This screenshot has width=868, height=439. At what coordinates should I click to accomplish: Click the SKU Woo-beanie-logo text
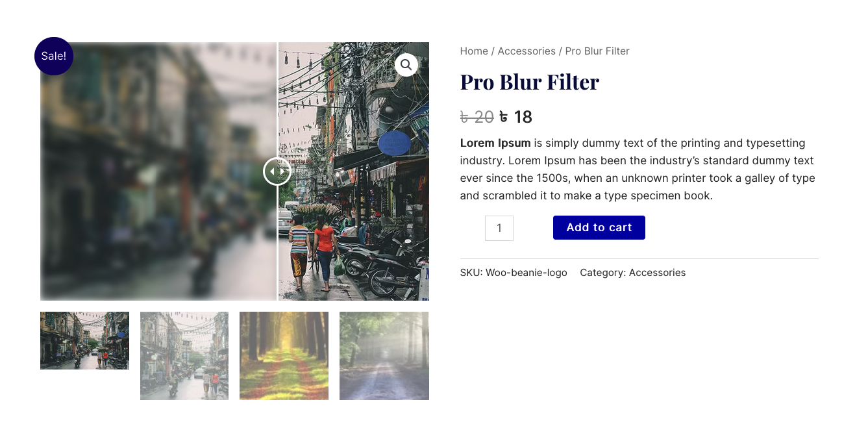tap(514, 273)
